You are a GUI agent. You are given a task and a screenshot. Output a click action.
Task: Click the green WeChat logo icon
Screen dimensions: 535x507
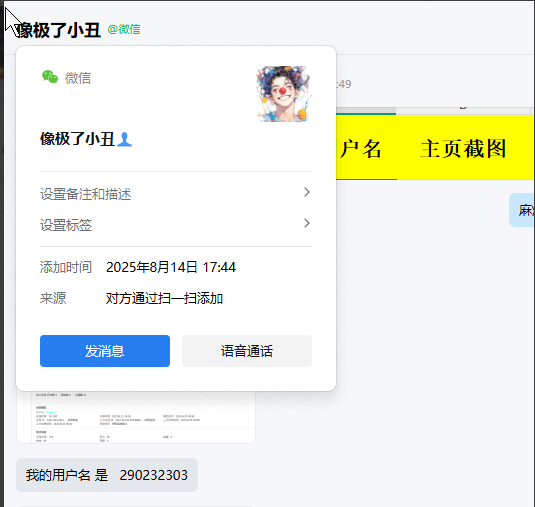(x=50, y=77)
